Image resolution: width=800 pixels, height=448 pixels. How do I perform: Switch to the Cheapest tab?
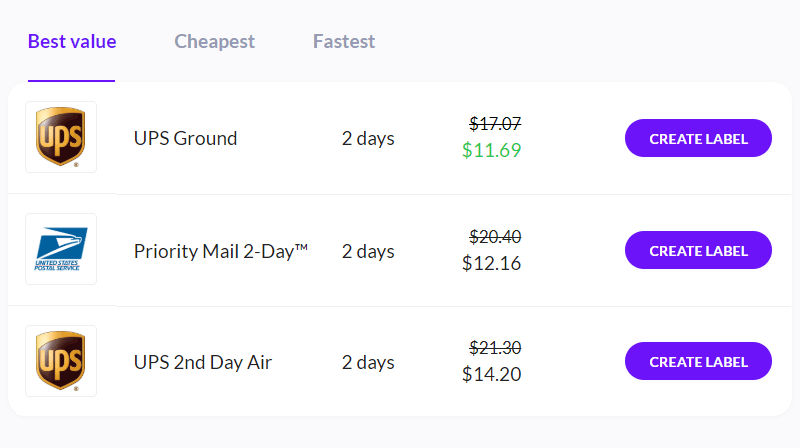[214, 41]
